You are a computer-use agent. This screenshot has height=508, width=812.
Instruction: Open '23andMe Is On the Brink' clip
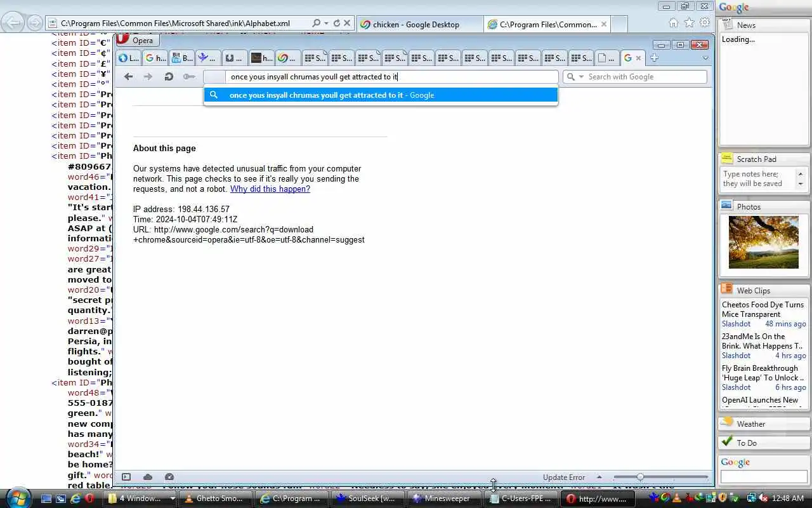763,341
